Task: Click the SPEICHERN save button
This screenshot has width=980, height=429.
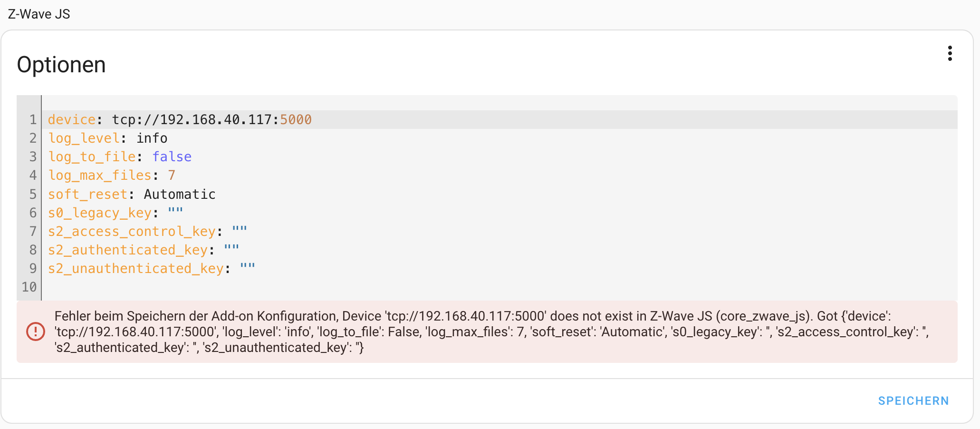Action: coord(913,401)
